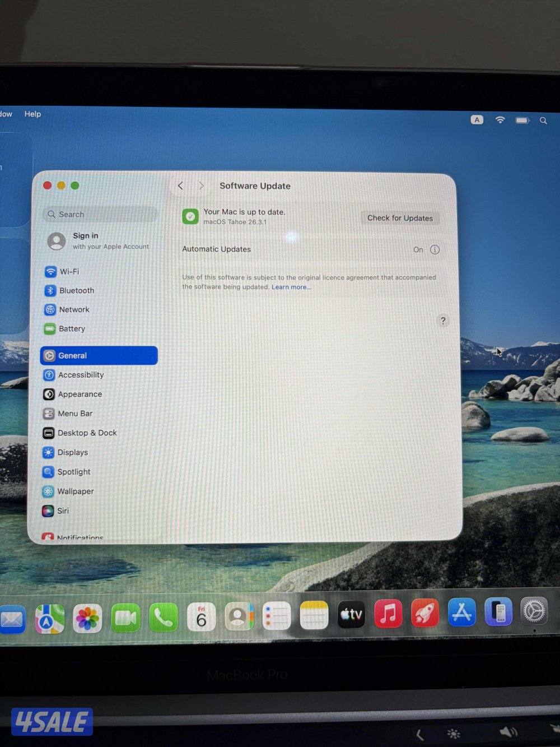Open FaceTime from the Dock
Viewport: 560px width, 747px height.
(x=125, y=618)
